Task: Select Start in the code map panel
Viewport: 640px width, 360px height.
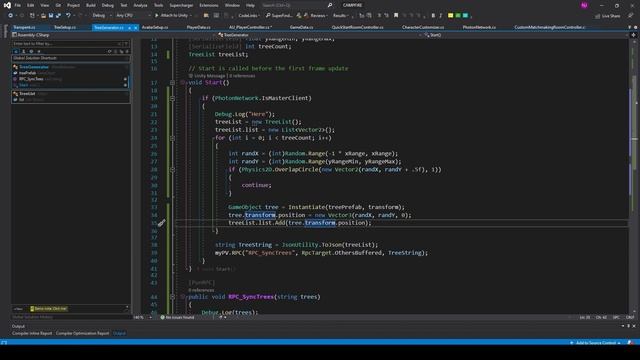Action: [24, 85]
